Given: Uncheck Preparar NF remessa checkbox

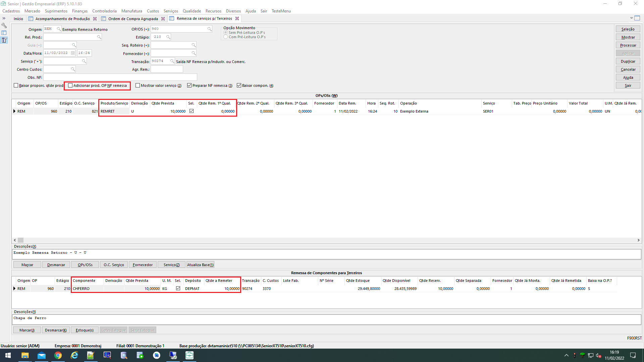Looking at the screenshot, I should 189,85.
